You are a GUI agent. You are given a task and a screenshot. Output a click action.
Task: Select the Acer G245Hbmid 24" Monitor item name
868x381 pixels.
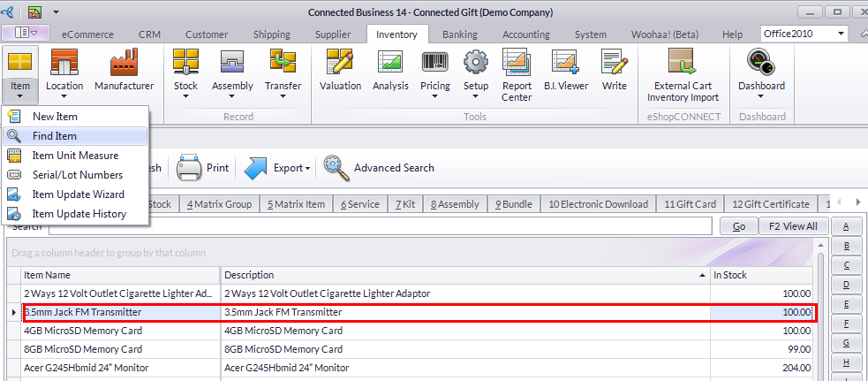(x=87, y=368)
